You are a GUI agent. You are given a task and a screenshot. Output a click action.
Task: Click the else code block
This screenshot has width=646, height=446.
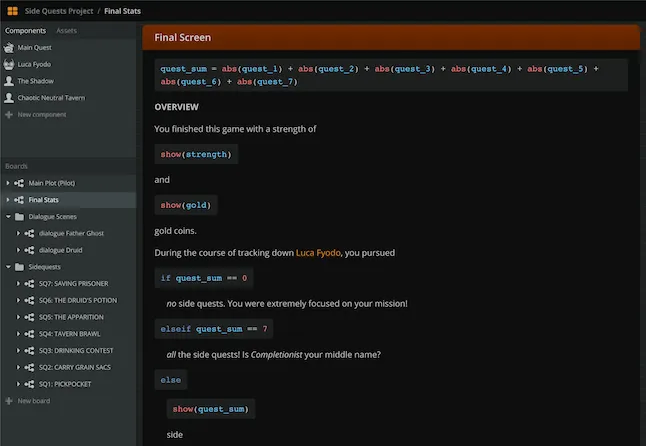pos(171,380)
